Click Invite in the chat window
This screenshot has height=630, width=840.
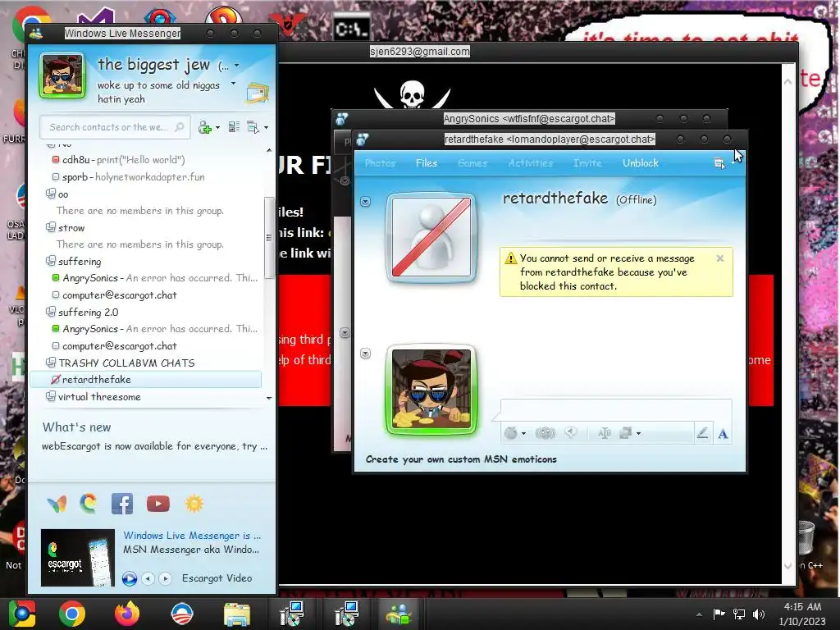pos(587,163)
